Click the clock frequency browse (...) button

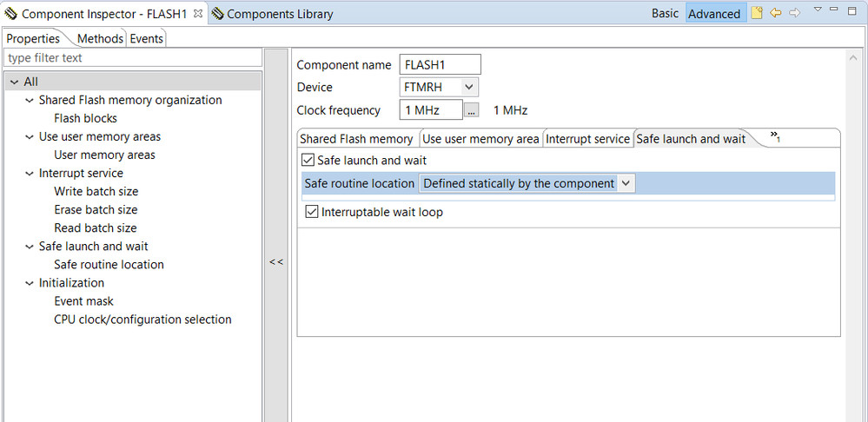pos(471,110)
